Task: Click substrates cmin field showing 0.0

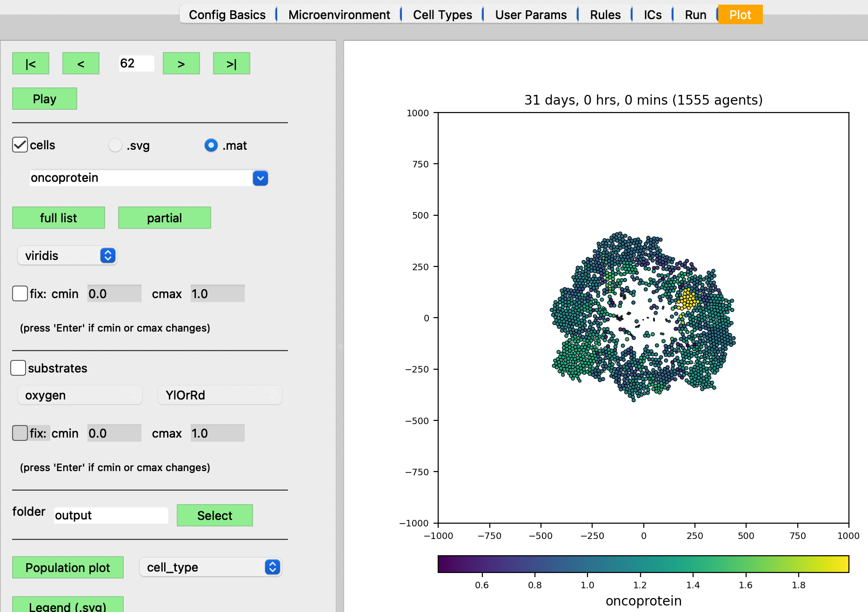Action: click(114, 433)
